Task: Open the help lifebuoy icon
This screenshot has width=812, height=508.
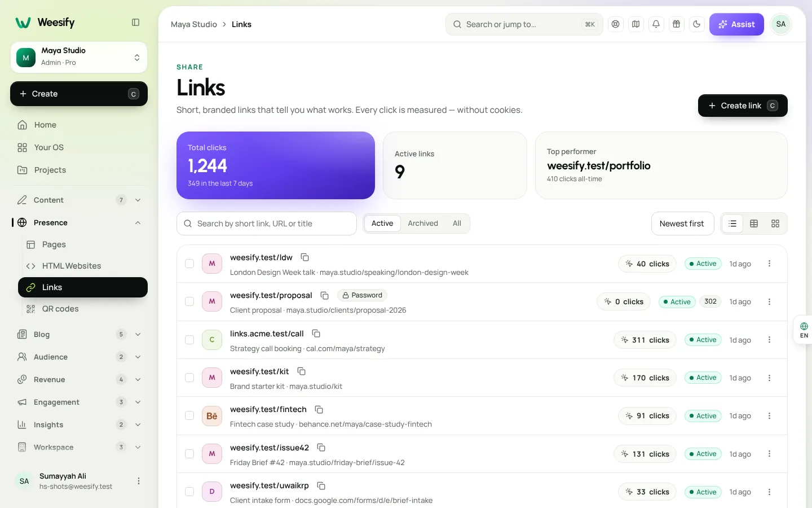Action: pos(615,24)
